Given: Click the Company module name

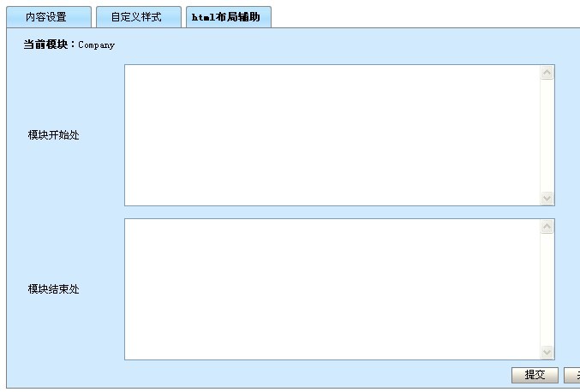Looking at the screenshot, I should [x=96, y=45].
